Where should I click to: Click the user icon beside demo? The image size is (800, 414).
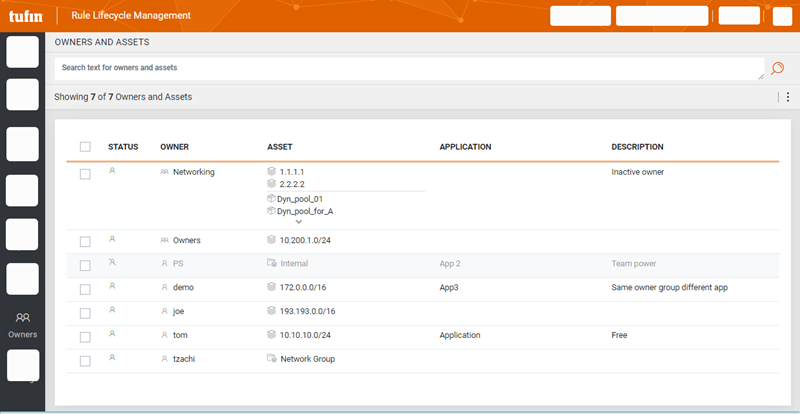click(164, 288)
